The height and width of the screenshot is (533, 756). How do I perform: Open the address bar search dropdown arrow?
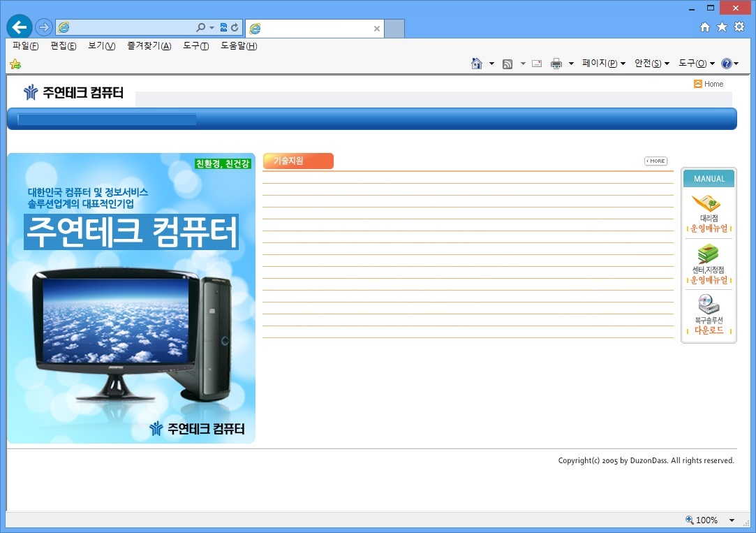[212, 27]
